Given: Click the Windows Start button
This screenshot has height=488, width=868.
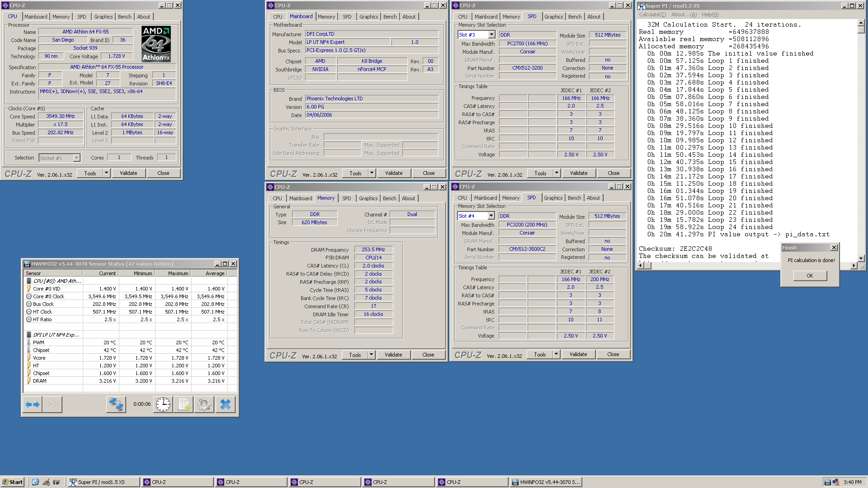Looking at the screenshot, I should click(x=13, y=482).
